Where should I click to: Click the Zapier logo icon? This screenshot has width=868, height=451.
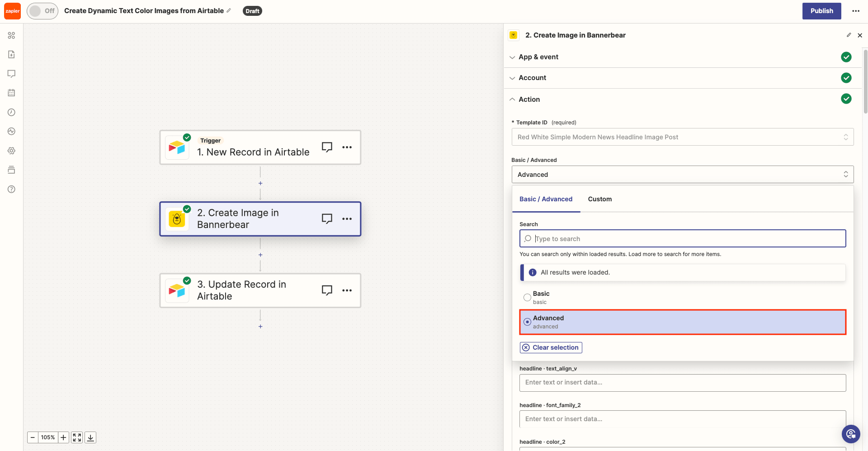point(12,10)
